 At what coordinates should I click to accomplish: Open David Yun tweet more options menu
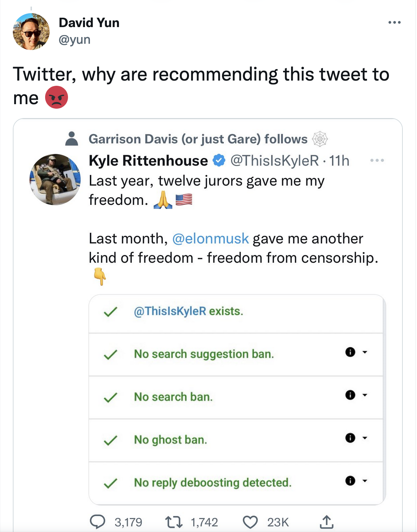(x=394, y=23)
